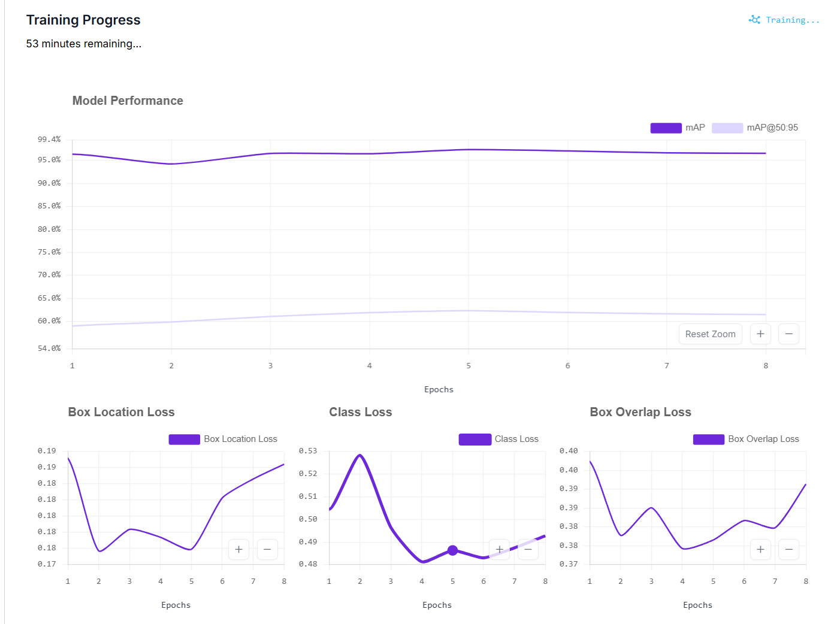The width and height of the screenshot is (840, 624).
Task: Zoom in on Model Performance chart
Action: coord(760,334)
